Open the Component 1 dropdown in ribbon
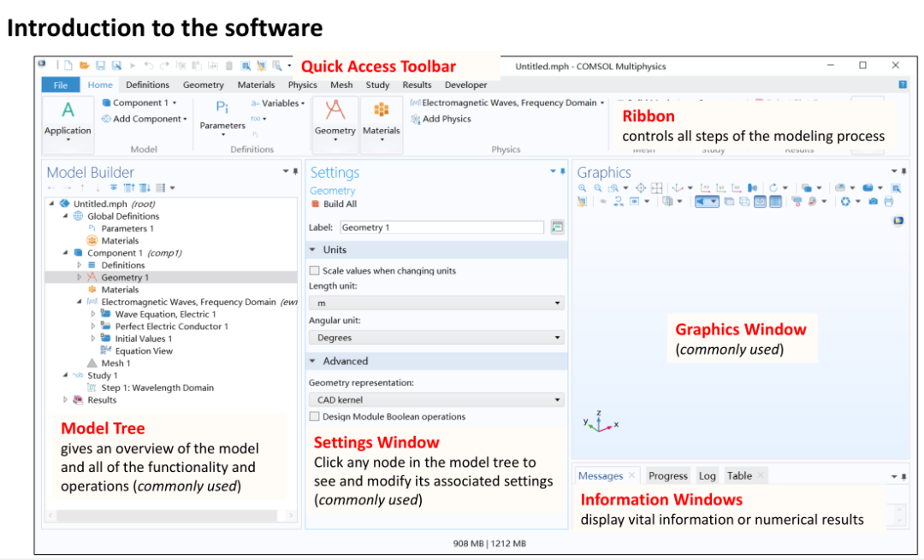The height and width of the screenshot is (560, 924). [x=139, y=103]
